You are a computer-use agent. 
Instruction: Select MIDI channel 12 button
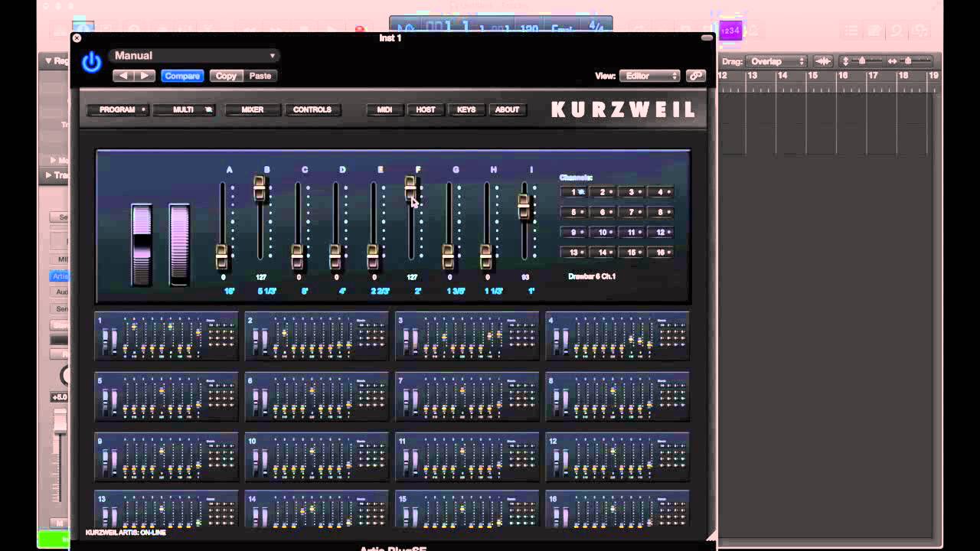(x=661, y=232)
